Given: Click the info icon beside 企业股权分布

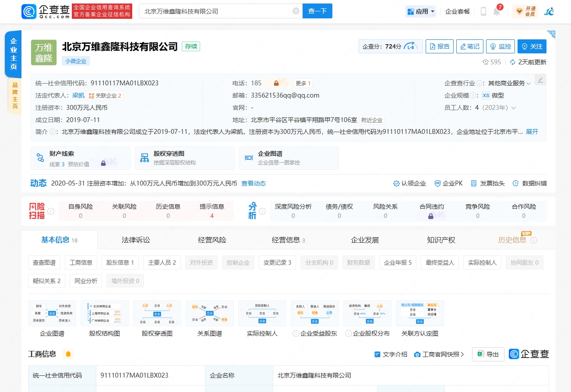Looking at the screenshot, I should point(349,333).
